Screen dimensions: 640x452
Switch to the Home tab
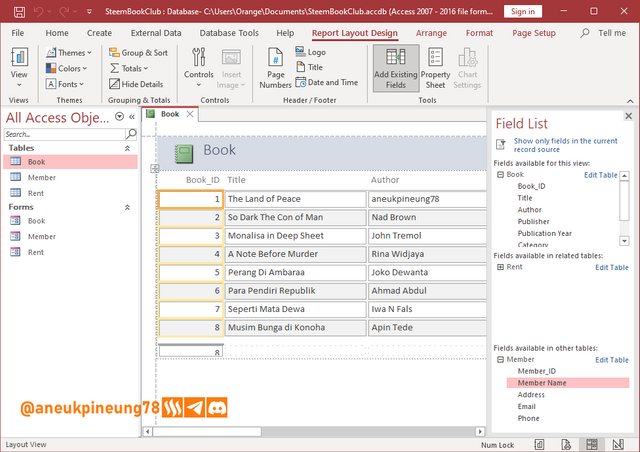[x=57, y=33]
